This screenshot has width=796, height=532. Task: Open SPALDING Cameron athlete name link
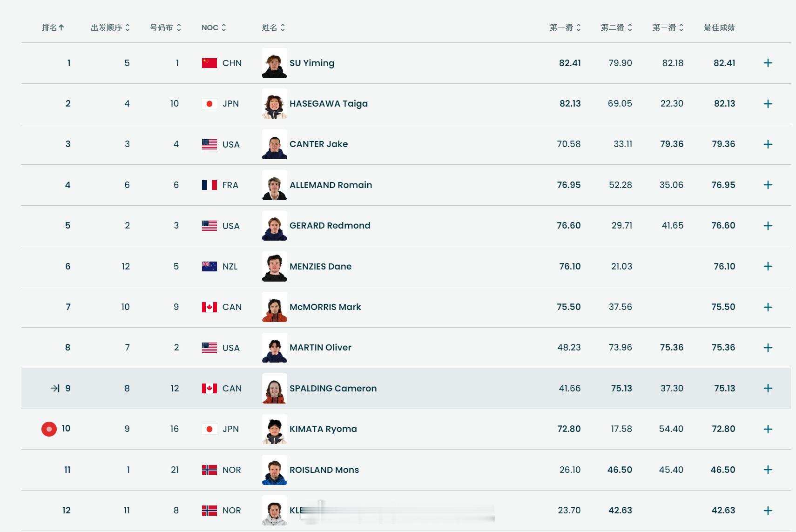(x=333, y=388)
